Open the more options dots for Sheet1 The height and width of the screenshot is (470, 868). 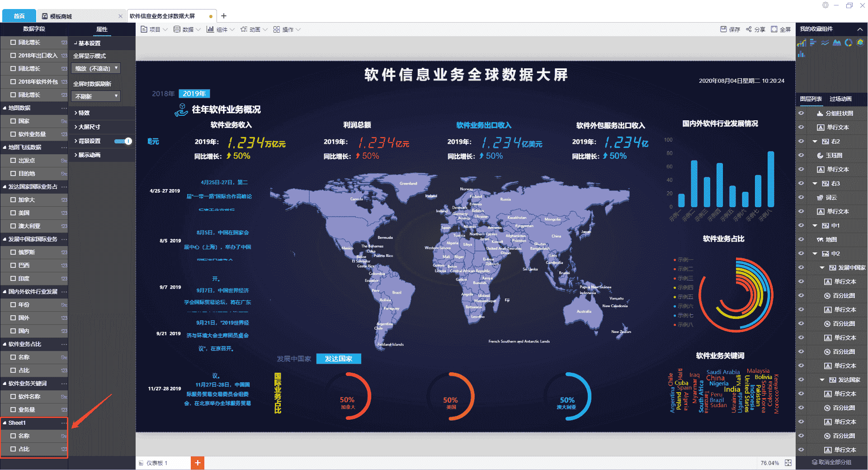64,423
